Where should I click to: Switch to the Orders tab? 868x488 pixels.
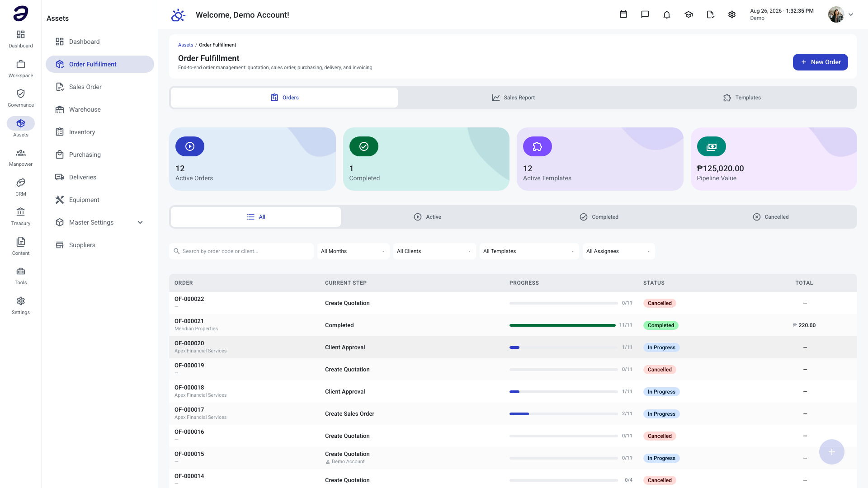284,98
